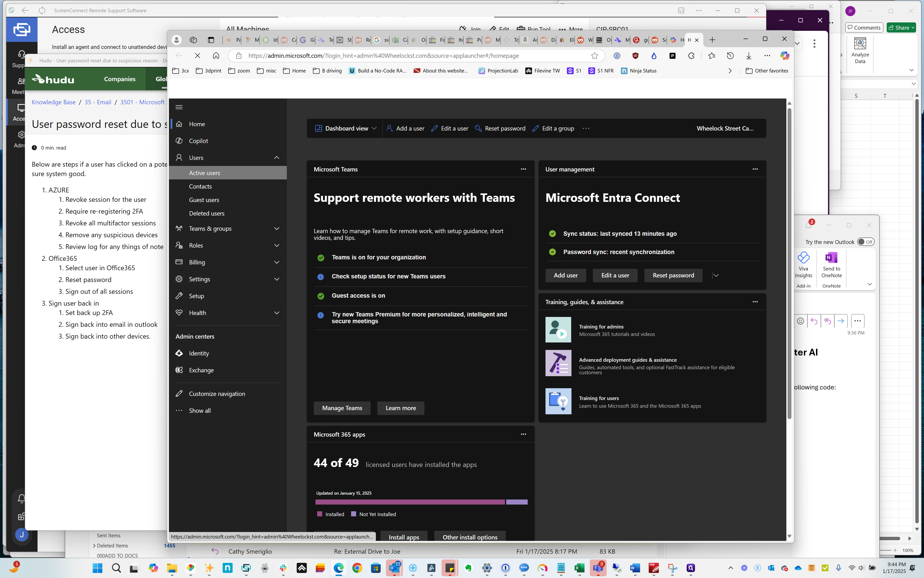
Task: Click Add user button in User management
Action: [565, 275]
